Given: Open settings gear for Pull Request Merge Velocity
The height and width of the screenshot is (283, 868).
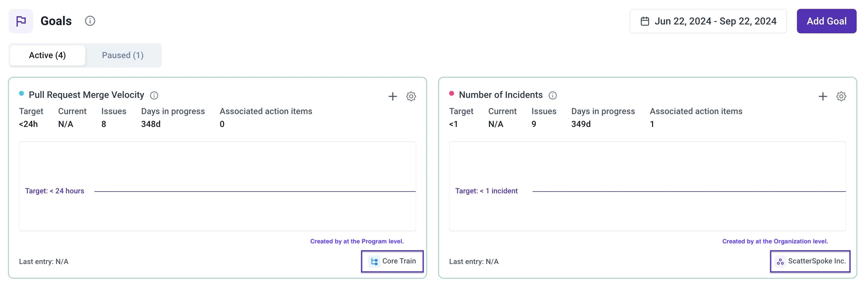Looking at the screenshot, I should [x=411, y=97].
